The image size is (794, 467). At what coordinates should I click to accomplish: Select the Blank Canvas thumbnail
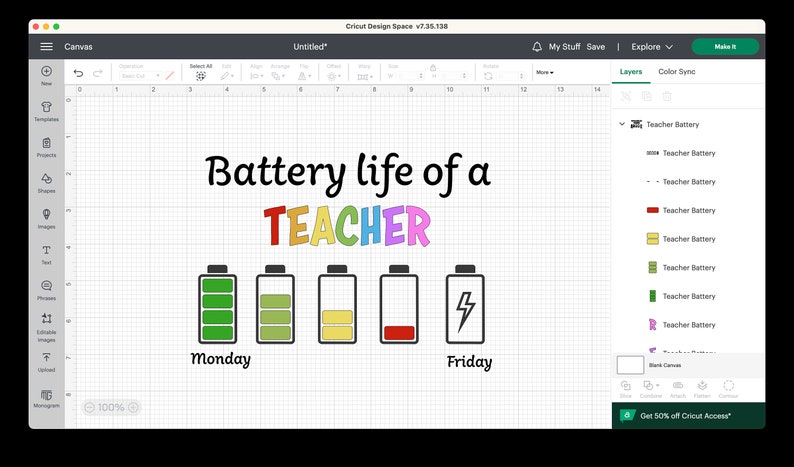pos(630,365)
